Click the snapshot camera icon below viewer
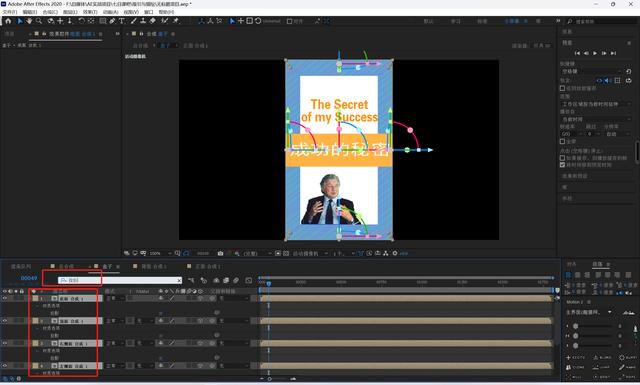Viewport: 640px width, 385px height. pyautogui.click(x=220, y=254)
